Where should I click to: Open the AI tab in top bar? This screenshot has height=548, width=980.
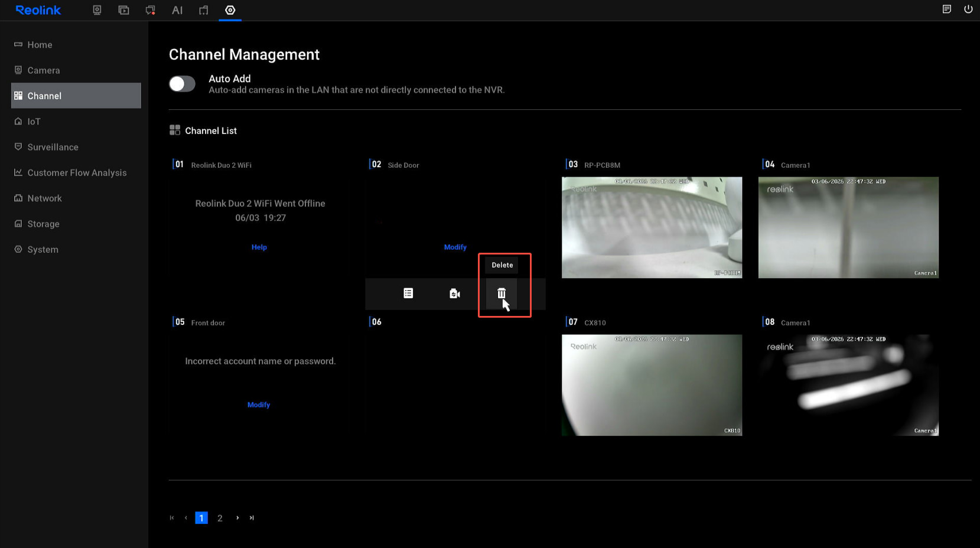pyautogui.click(x=177, y=10)
